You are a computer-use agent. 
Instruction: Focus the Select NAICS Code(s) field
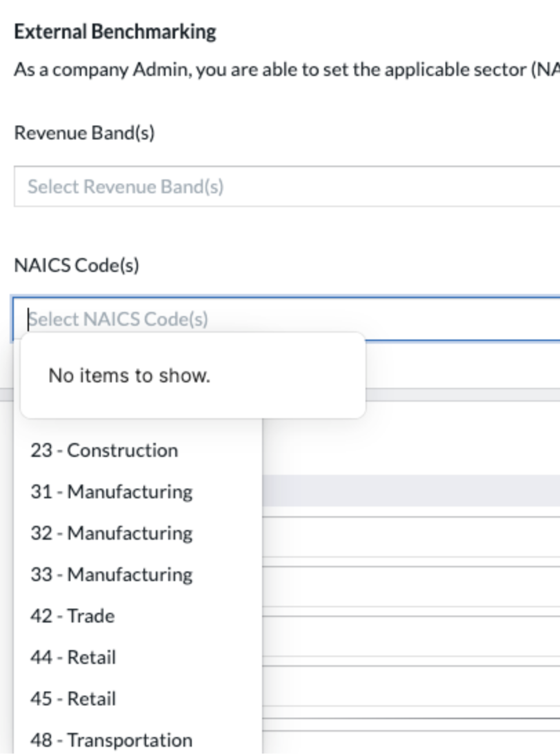(287, 320)
